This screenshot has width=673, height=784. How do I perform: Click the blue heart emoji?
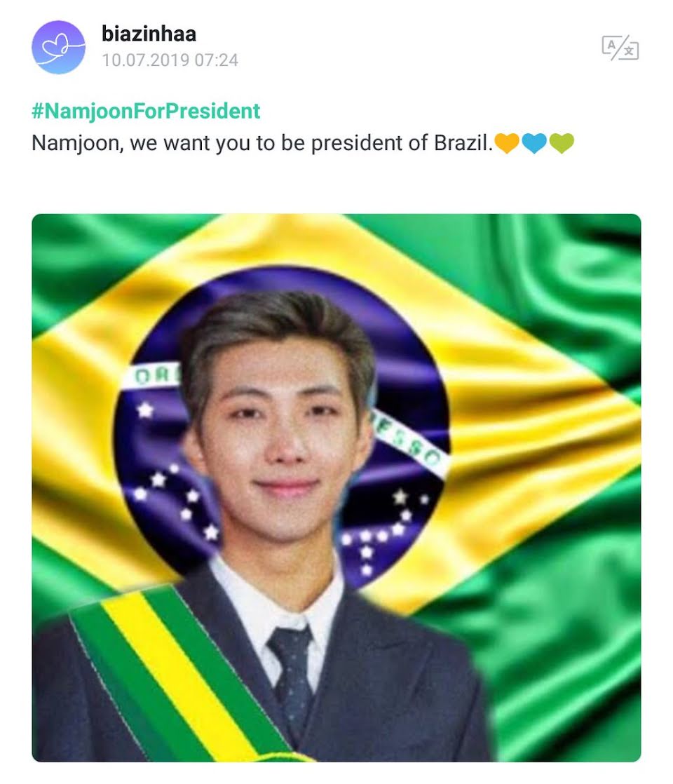pos(534,144)
